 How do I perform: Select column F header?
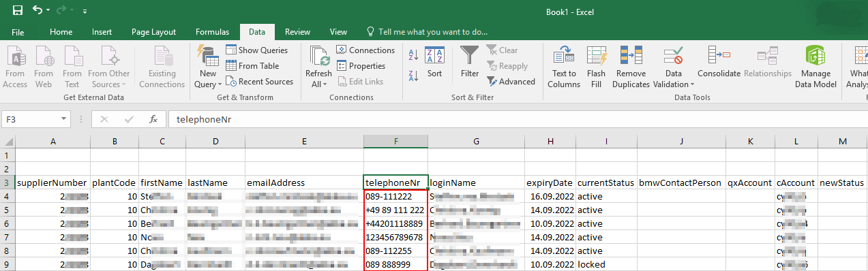tap(395, 142)
